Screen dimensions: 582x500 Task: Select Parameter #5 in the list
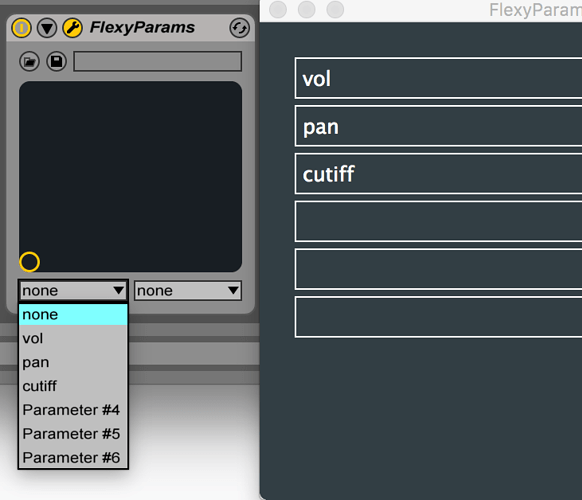point(73,434)
